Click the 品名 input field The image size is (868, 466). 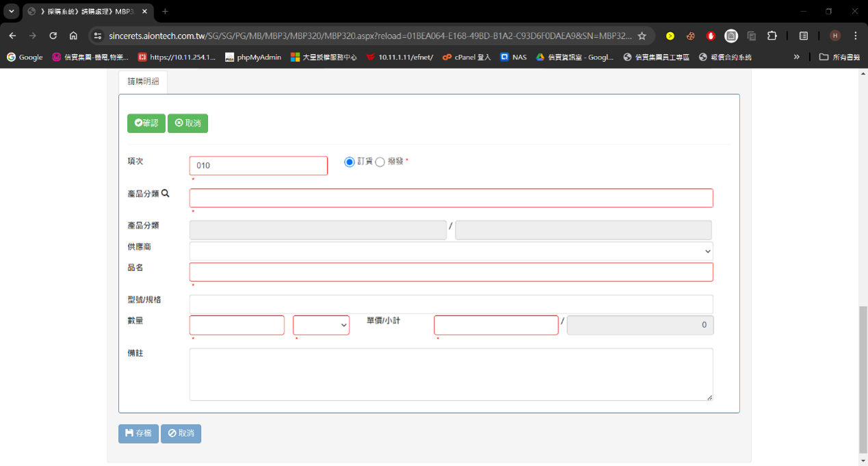coord(451,272)
